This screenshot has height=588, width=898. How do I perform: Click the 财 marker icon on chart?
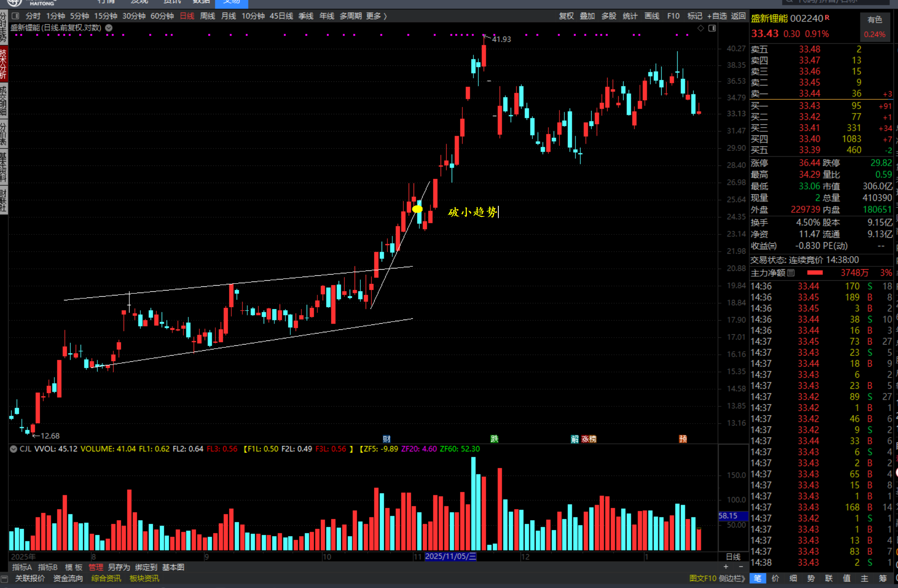pyautogui.click(x=387, y=439)
